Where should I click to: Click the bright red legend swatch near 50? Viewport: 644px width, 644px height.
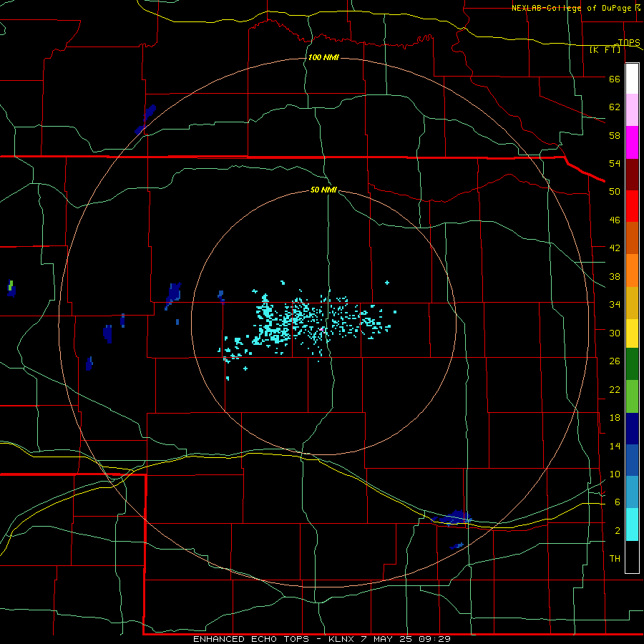[x=632, y=206]
